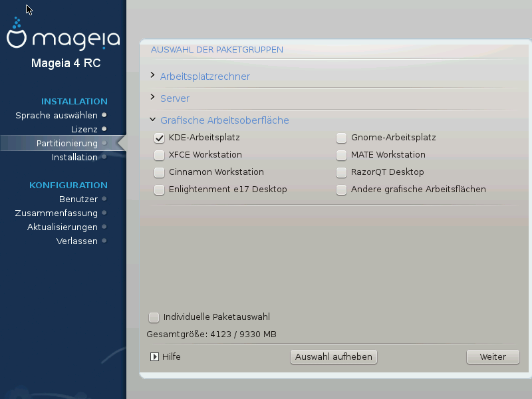Viewport: 532px width, 399px height.
Task: Click Installation step in sidebar
Action: click(74, 157)
